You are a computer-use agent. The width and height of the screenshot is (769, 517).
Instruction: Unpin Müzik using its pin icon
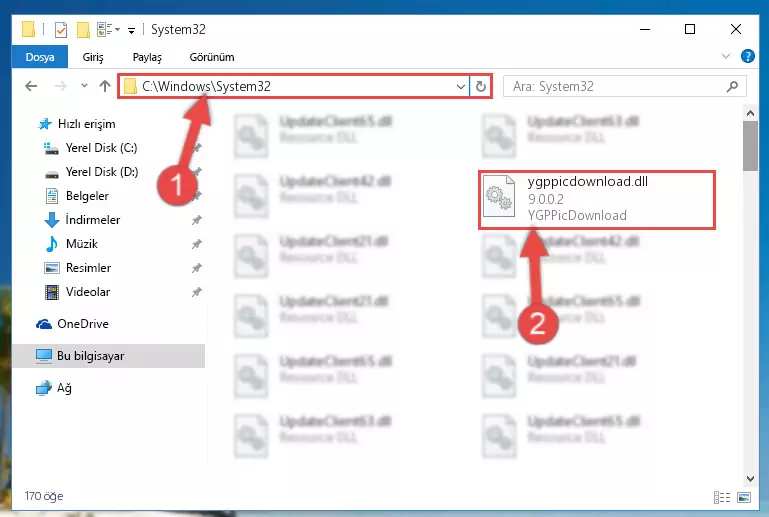coord(196,244)
